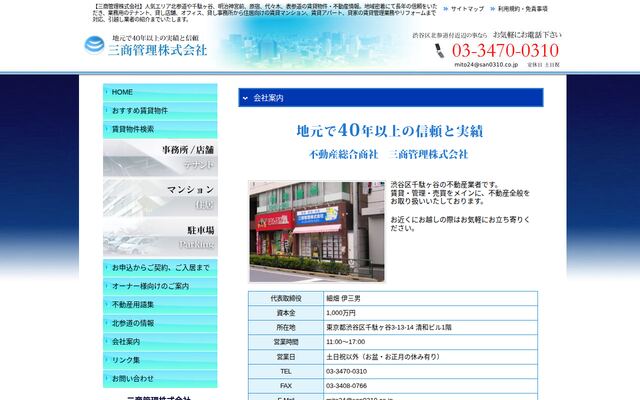Click the mobile phone icon beside phone number
This screenshot has width=640, height=400.
click(439, 51)
